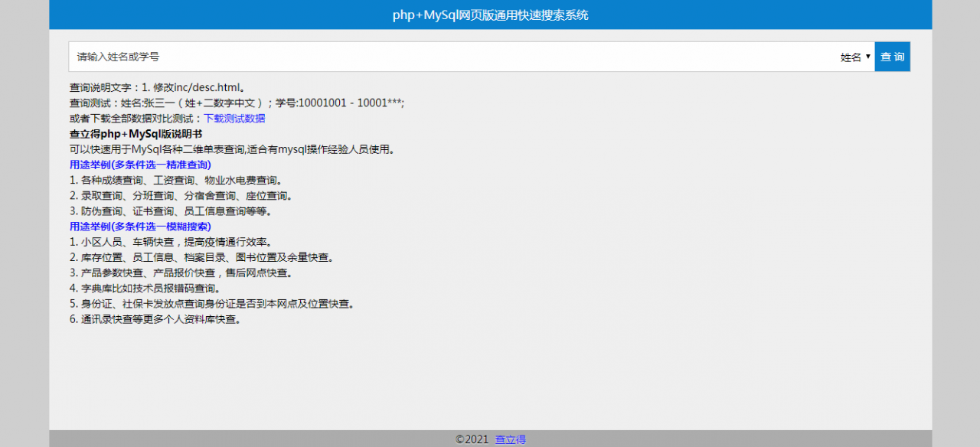The image size is (980, 447).
Task: Click the 身份证、社保卡 example line
Action: point(211,303)
